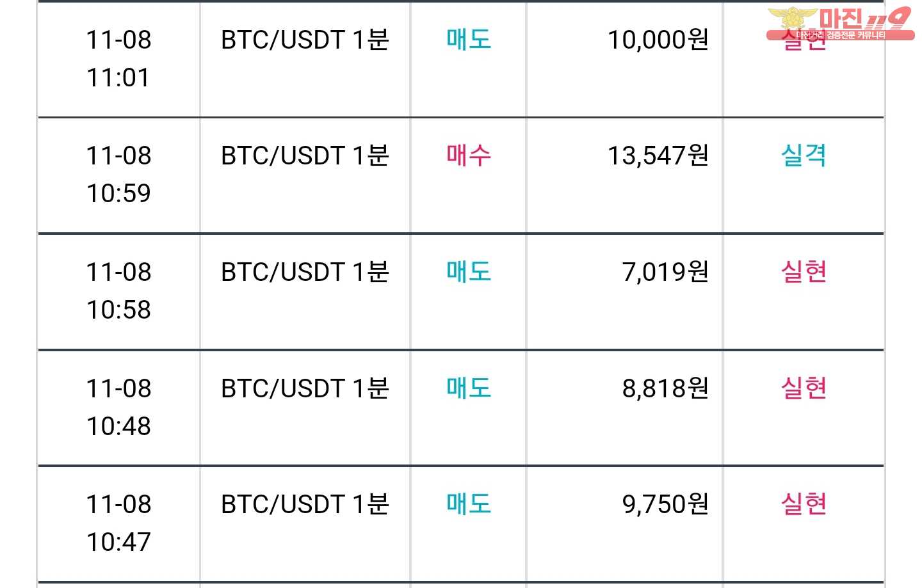This screenshot has height=588, width=922.
Task: Click 실현 in the 10:48 row
Action: pos(804,388)
